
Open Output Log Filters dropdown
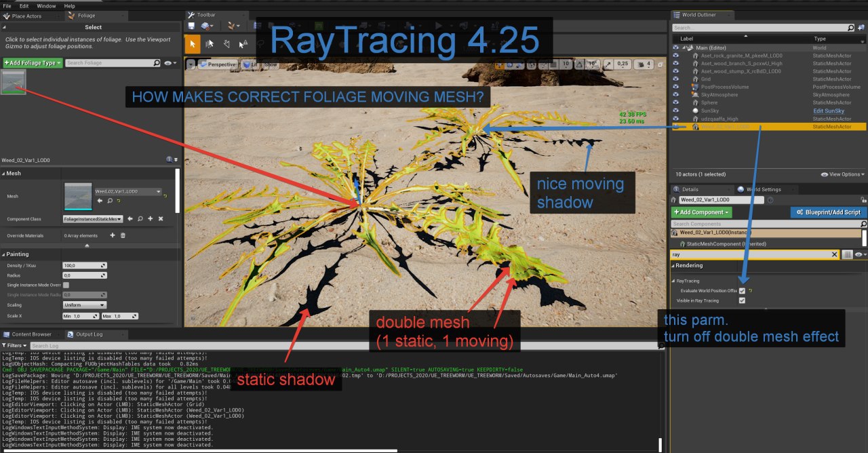tap(14, 345)
